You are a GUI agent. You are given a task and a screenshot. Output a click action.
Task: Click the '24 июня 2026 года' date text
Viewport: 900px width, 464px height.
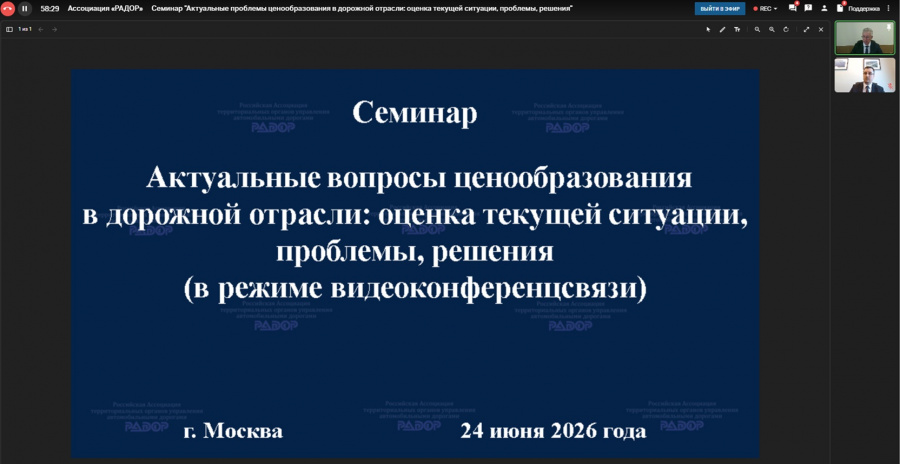(x=553, y=431)
